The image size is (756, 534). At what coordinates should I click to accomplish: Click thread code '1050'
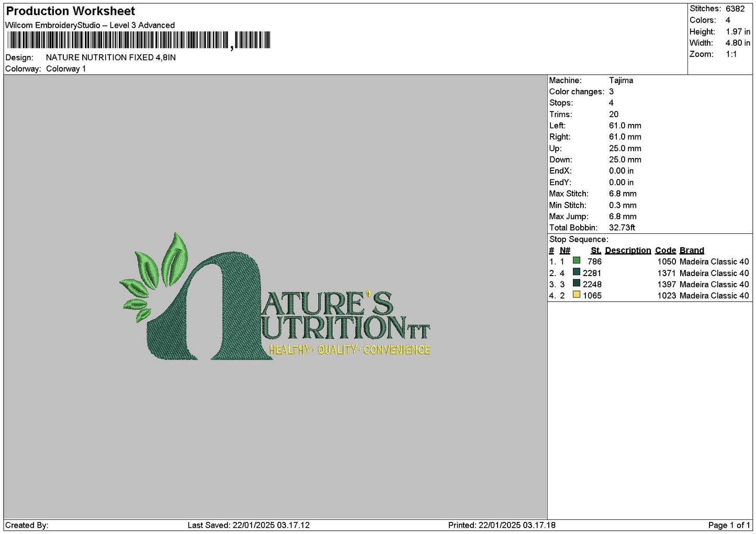tap(667, 262)
